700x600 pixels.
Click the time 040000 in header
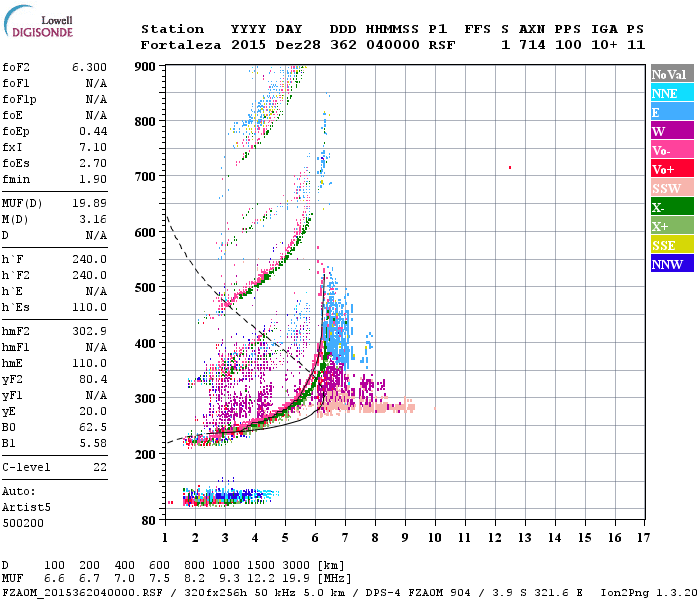pos(392,46)
